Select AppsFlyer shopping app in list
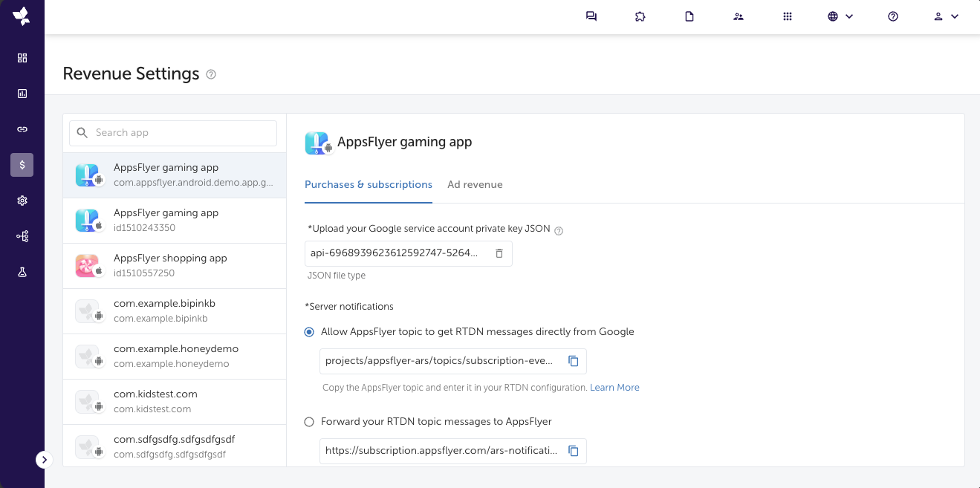The width and height of the screenshot is (980, 488). (x=175, y=266)
